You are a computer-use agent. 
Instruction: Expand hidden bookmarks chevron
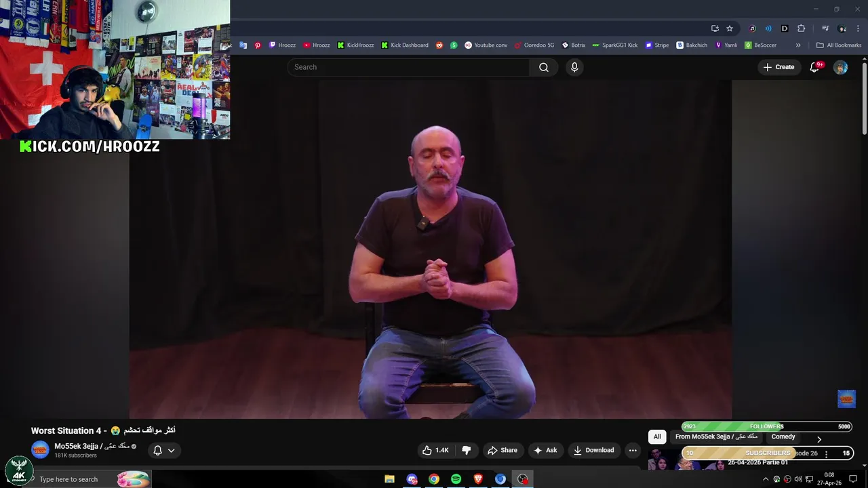click(x=798, y=45)
